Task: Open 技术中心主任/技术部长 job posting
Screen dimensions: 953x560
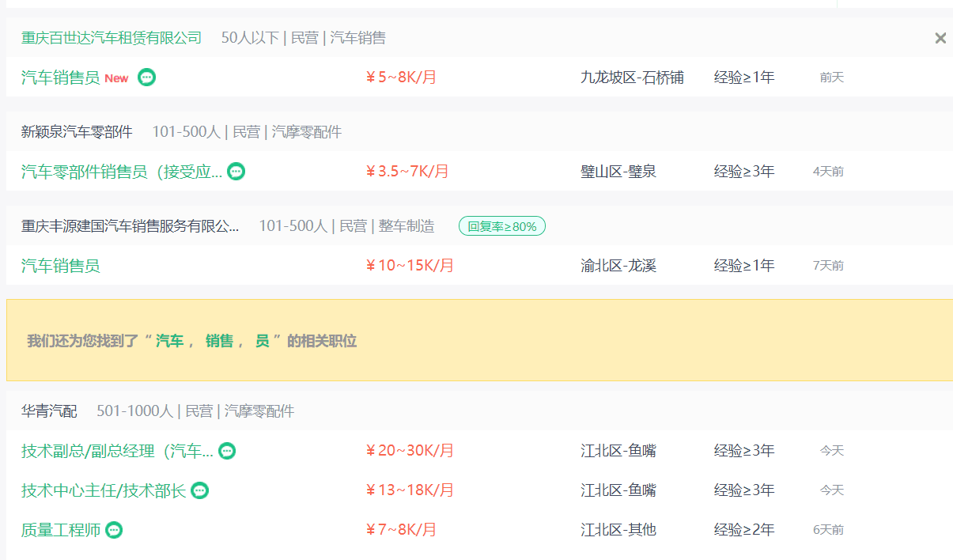Action: click(103, 490)
